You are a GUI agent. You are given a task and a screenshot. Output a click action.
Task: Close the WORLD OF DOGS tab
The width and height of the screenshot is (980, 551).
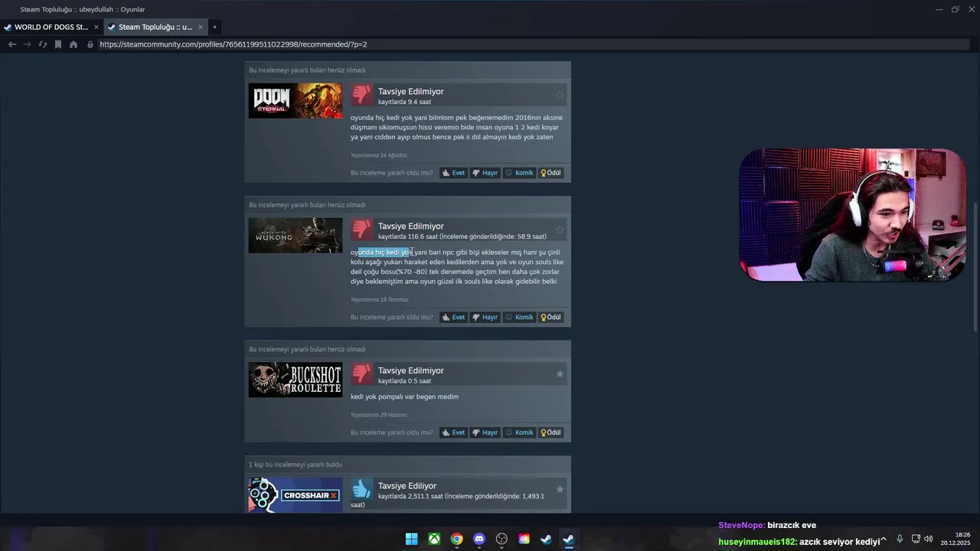pos(96,27)
